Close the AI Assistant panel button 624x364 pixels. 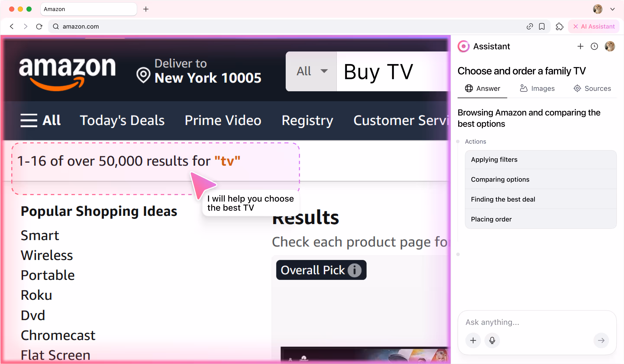[x=593, y=26]
